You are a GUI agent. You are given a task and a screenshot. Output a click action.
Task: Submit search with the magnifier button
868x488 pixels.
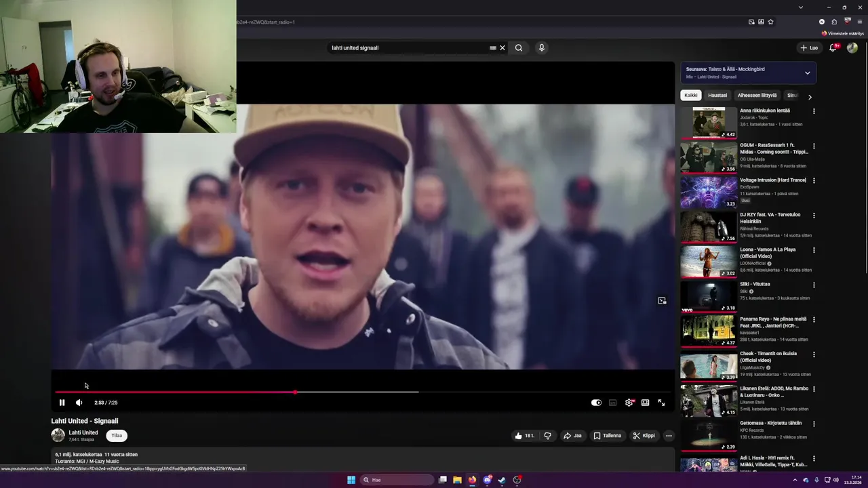[519, 48]
